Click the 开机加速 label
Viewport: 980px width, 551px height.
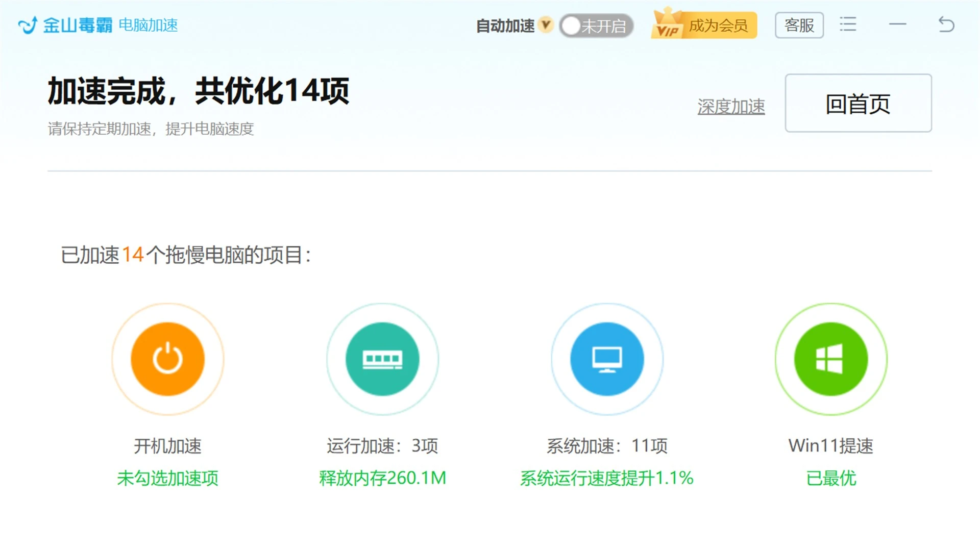coord(168,446)
